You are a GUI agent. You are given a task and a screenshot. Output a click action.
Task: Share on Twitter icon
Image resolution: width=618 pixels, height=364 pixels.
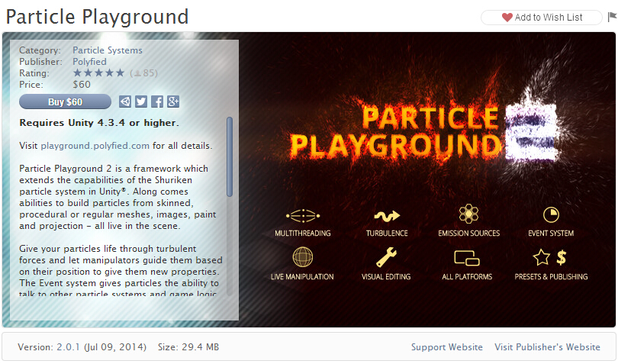click(x=141, y=101)
